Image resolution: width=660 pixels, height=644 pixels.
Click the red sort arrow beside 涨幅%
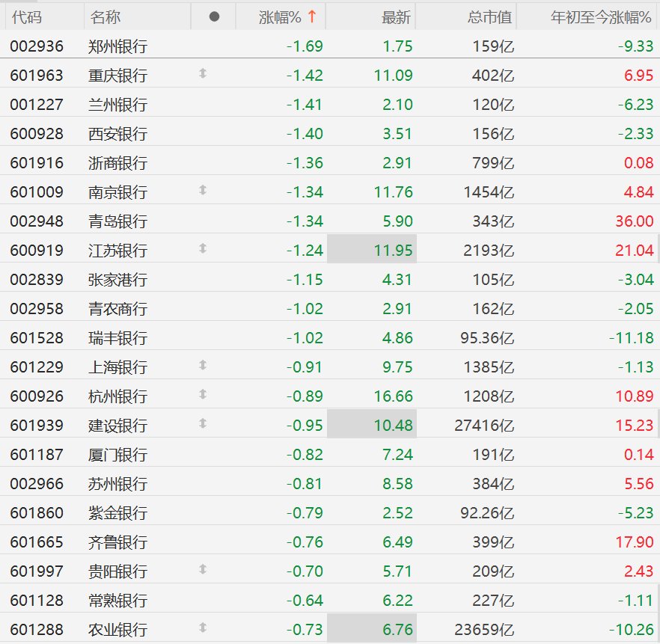click(312, 16)
